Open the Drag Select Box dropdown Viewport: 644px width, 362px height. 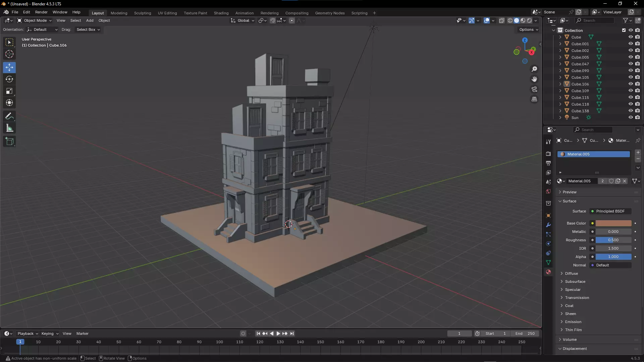[x=88, y=29]
